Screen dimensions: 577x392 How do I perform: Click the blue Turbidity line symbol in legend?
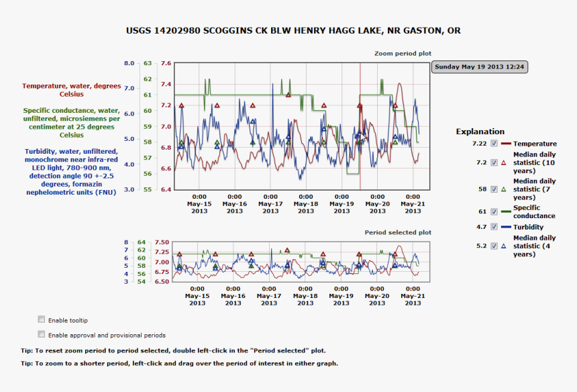click(x=505, y=227)
